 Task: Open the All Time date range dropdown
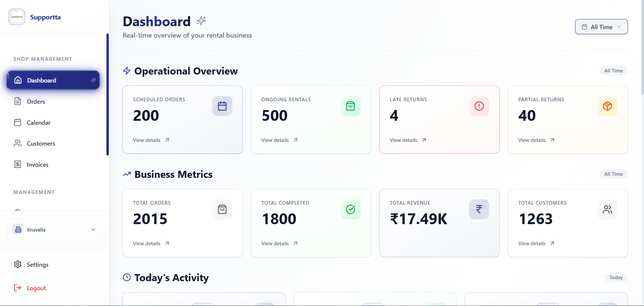click(x=601, y=27)
